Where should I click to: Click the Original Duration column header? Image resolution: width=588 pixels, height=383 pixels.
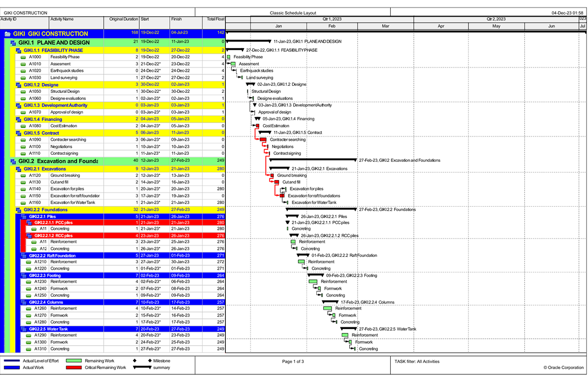point(123,19)
